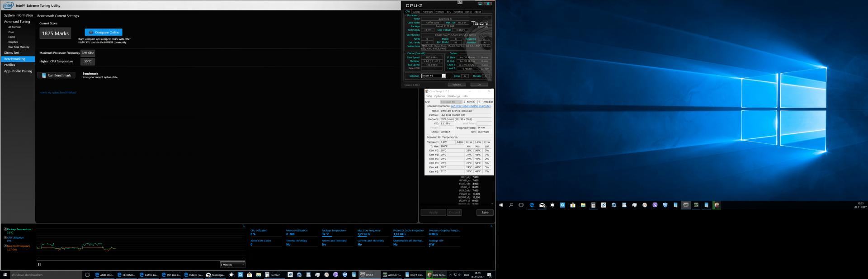Screen dimensions: 868x279
Task: Open App-Profile Pairing in XTU sidebar
Action: pos(18,71)
